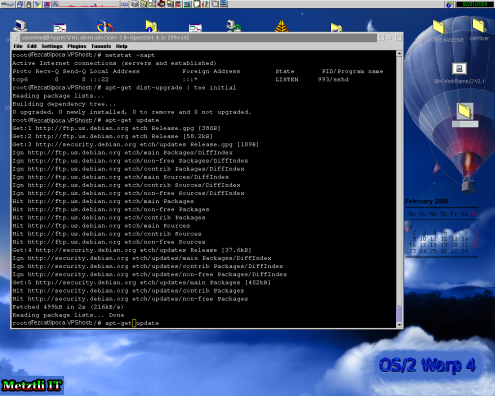Click the red shutdown icon in the toolbar

click(x=47, y=4)
